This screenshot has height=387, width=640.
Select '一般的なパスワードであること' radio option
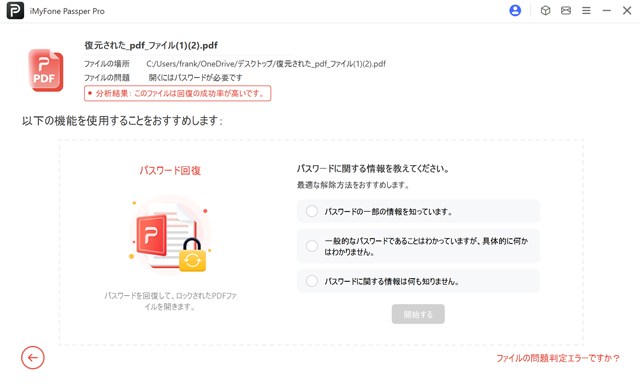[x=418, y=246]
